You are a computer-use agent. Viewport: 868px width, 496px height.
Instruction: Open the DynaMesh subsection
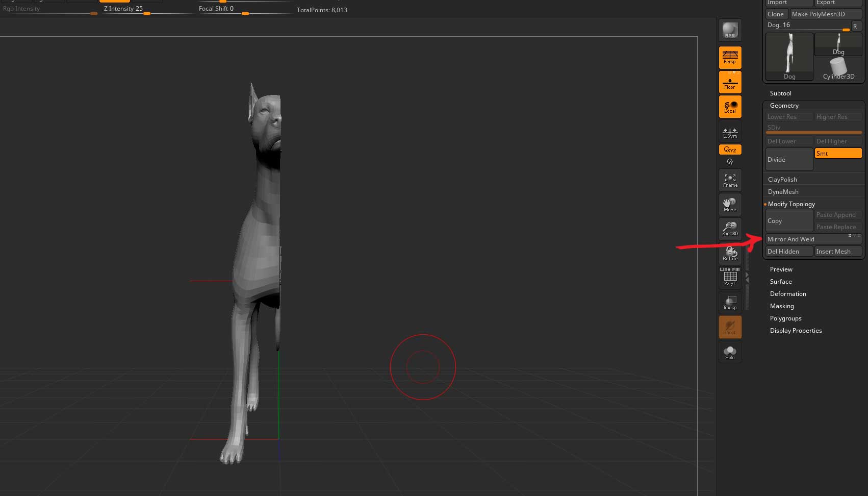[x=783, y=192]
